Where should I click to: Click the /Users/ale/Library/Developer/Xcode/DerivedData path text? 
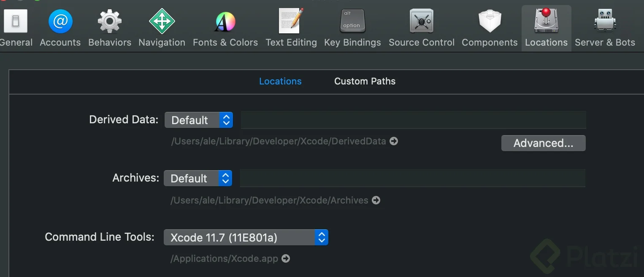tap(279, 141)
